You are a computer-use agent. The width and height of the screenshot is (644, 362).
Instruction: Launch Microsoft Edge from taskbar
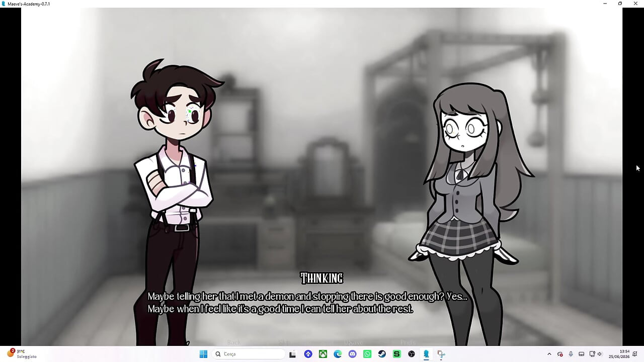338,354
